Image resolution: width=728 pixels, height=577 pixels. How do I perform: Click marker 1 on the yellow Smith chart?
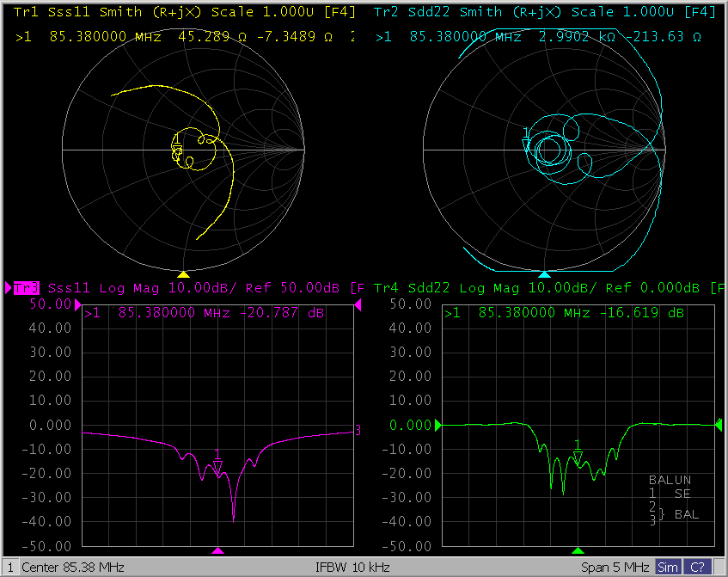(177, 147)
